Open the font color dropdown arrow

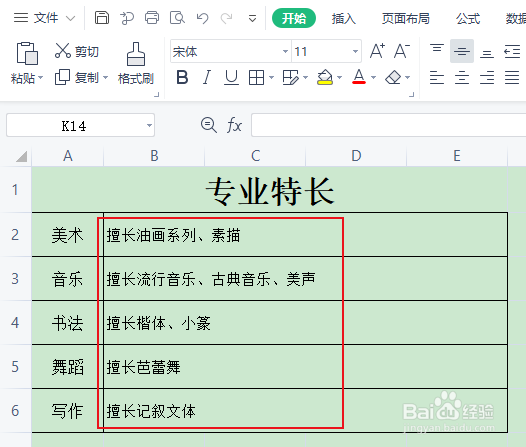[373, 78]
